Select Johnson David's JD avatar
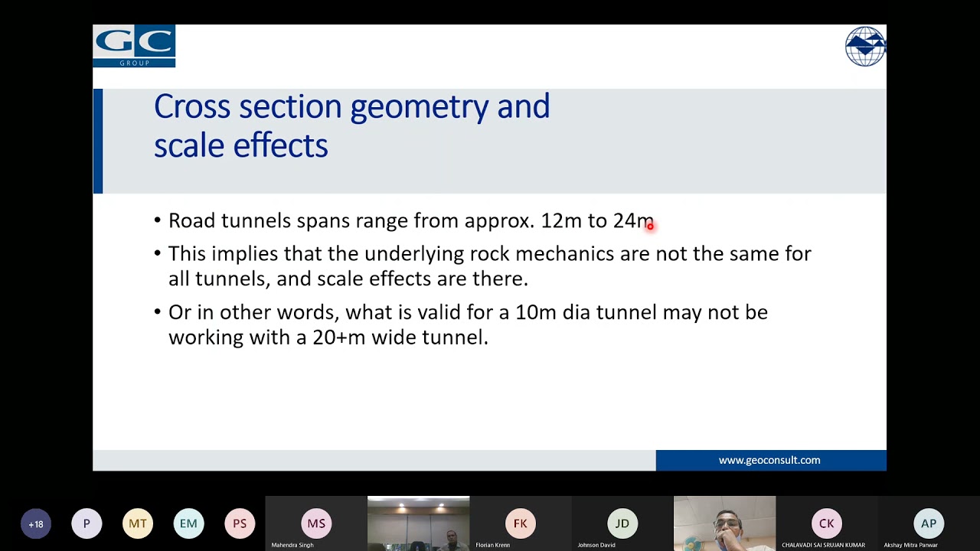This screenshot has width=980, height=551. point(622,523)
